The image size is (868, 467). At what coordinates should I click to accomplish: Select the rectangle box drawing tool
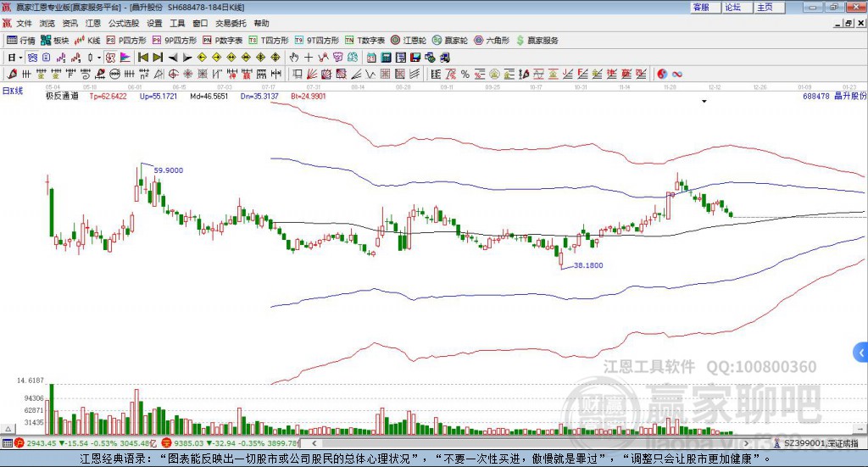click(x=298, y=74)
